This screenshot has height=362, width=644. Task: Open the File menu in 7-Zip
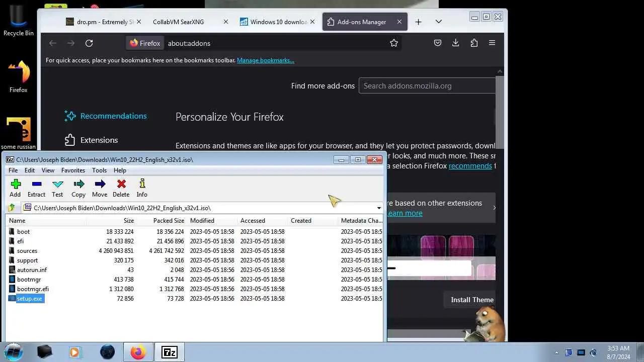point(13,170)
